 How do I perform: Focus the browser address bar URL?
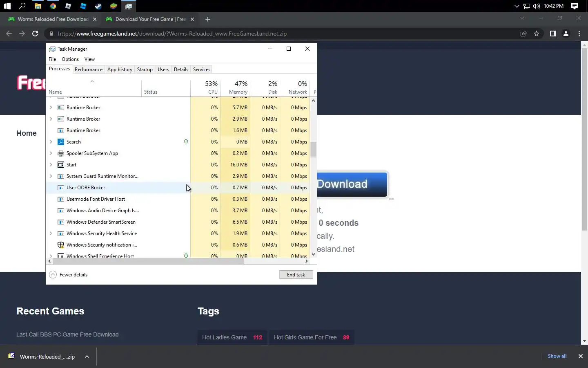coord(172,34)
